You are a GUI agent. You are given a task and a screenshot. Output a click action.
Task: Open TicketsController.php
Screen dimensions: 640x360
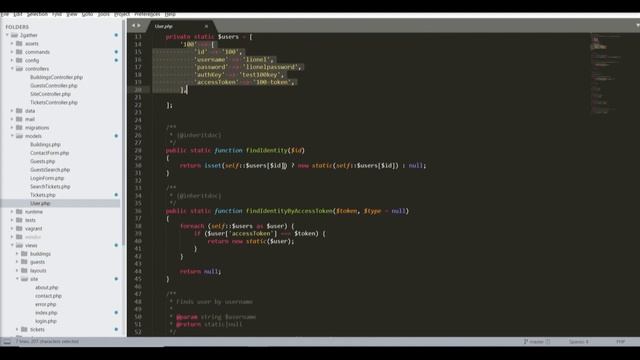click(53, 102)
